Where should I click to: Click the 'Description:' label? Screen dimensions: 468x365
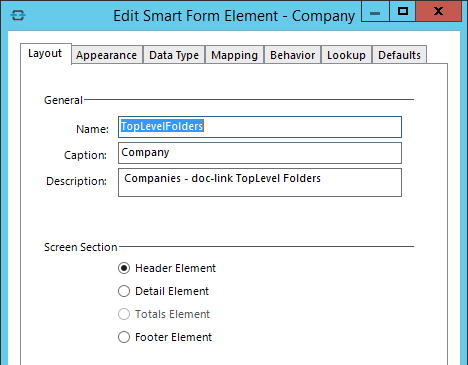[x=76, y=181]
